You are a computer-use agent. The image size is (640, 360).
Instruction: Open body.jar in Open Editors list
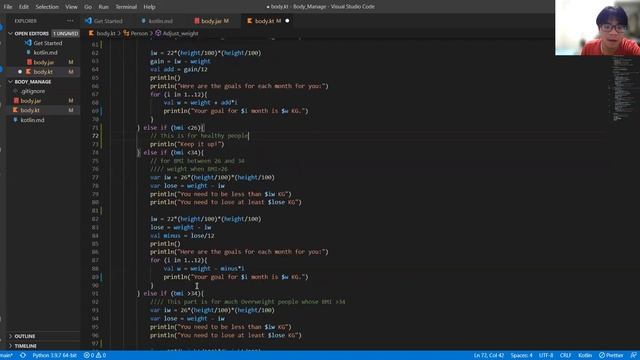(x=43, y=62)
